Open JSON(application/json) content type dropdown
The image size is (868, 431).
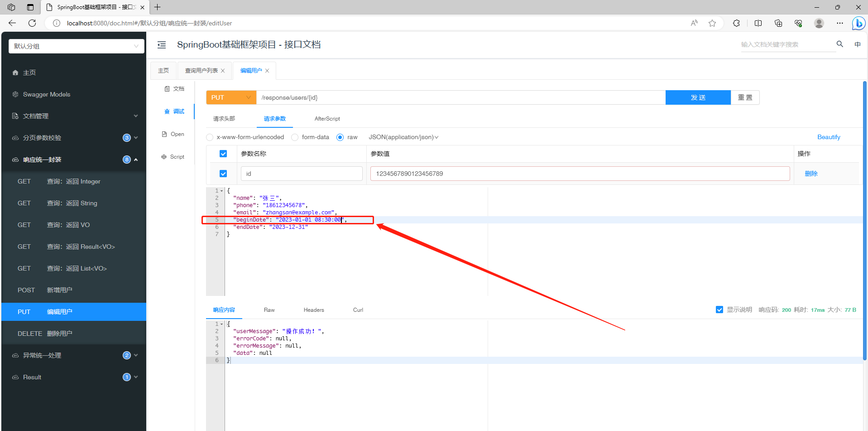tap(403, 137)
